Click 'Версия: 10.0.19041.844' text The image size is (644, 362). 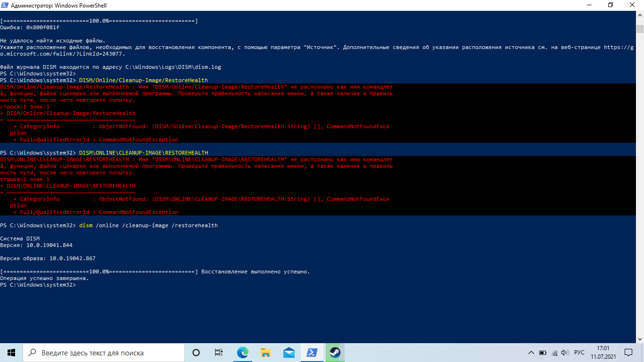36,245
